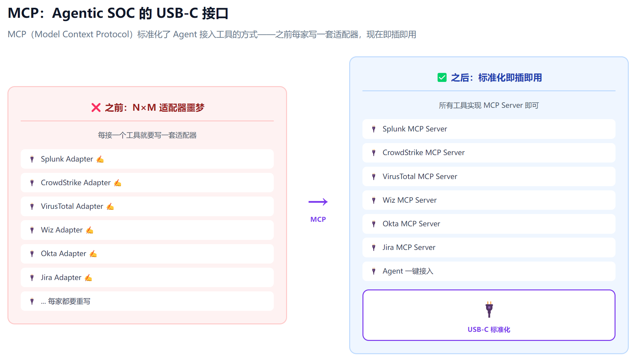
Task: Select the plug icon by CrowdStrike MCP Server
Action: click(374, 152)
